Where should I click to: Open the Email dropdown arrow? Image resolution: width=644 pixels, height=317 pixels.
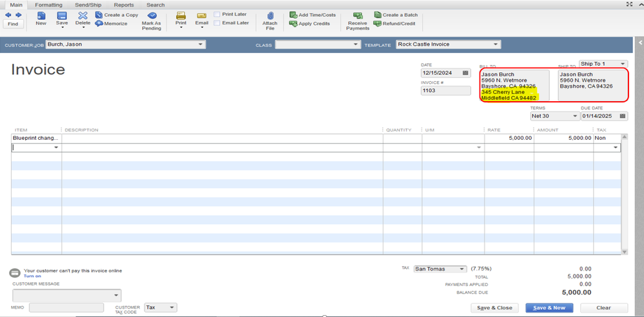point(202,28)
